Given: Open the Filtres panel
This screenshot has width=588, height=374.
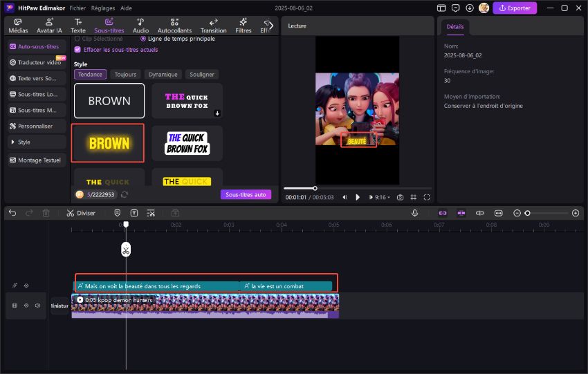Looking at the screenshot, I should point(244,26).
